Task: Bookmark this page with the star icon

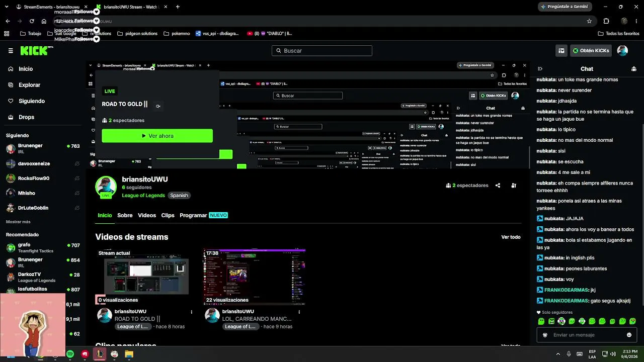Action: click(x=589, y=21)
